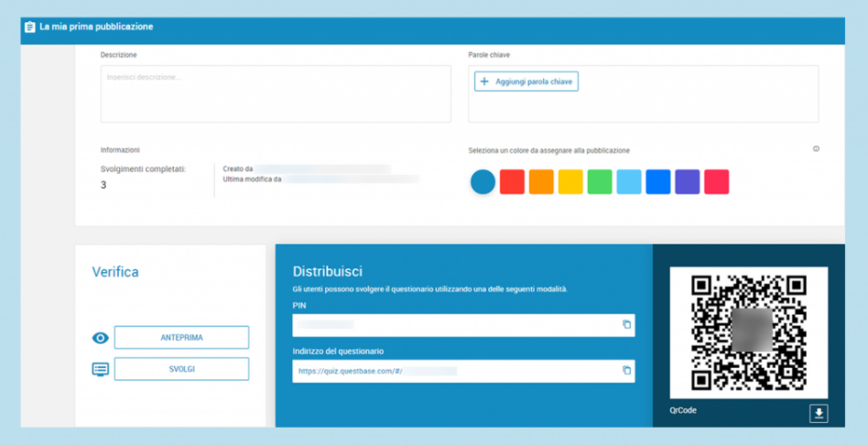Pick the green color swatch

tap(600, 181)
